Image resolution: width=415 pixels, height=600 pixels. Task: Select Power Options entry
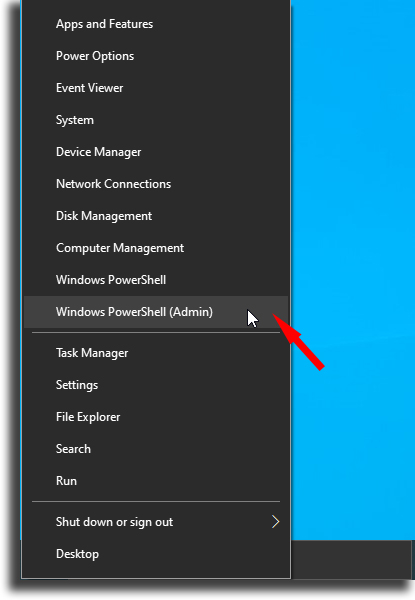tap(156, 56)
